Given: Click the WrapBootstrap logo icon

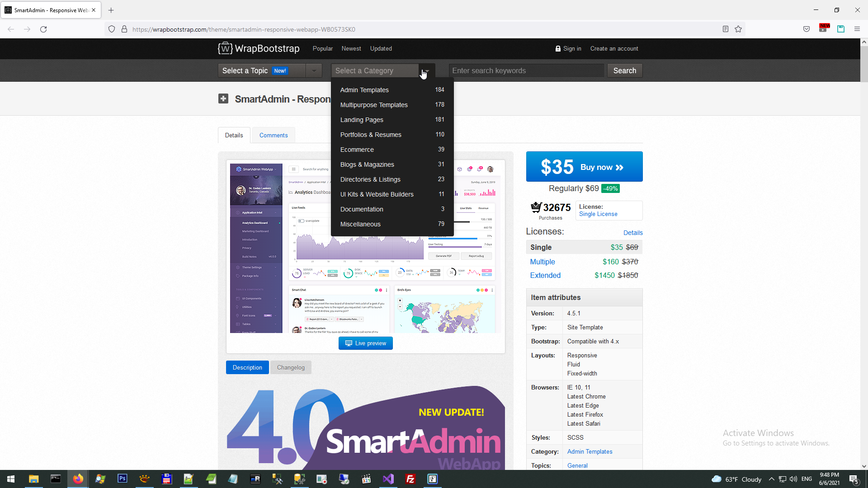Looking at the screenshot, I should point(225,48).
